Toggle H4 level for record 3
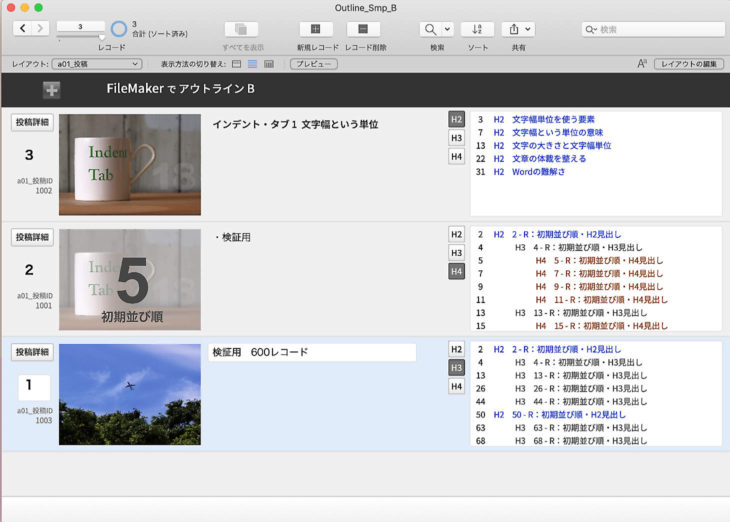The width and height of the screenshot is (730, 522). [x=456, y=156]
